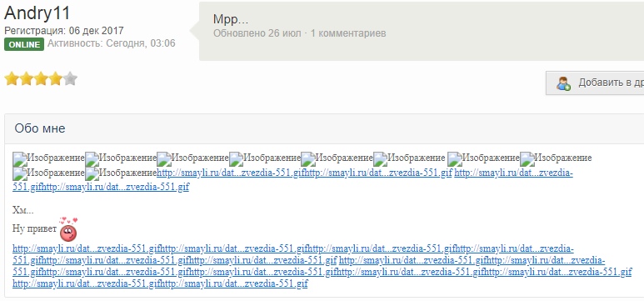
Task: Click the 'Хм...' text
Action: (x=23, y=211)
